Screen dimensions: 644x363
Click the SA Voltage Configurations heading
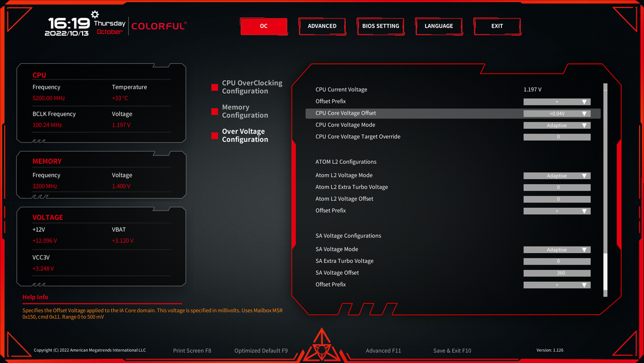(348, 236)
